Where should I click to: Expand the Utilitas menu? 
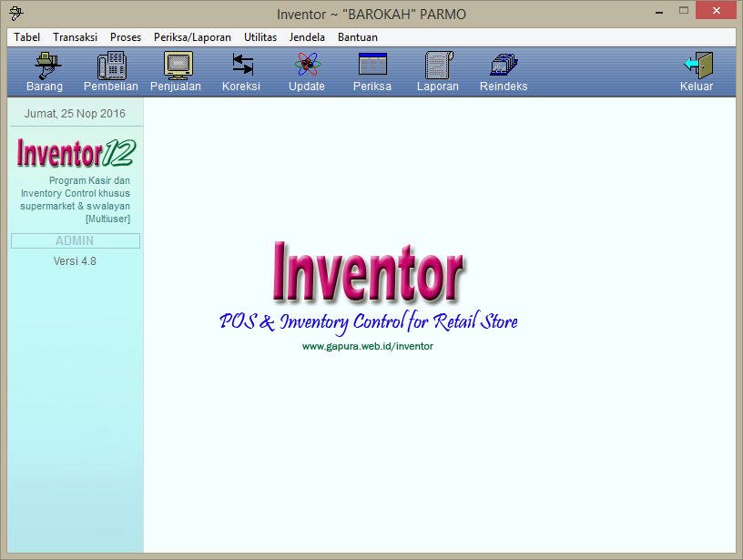tap(260, 37)
